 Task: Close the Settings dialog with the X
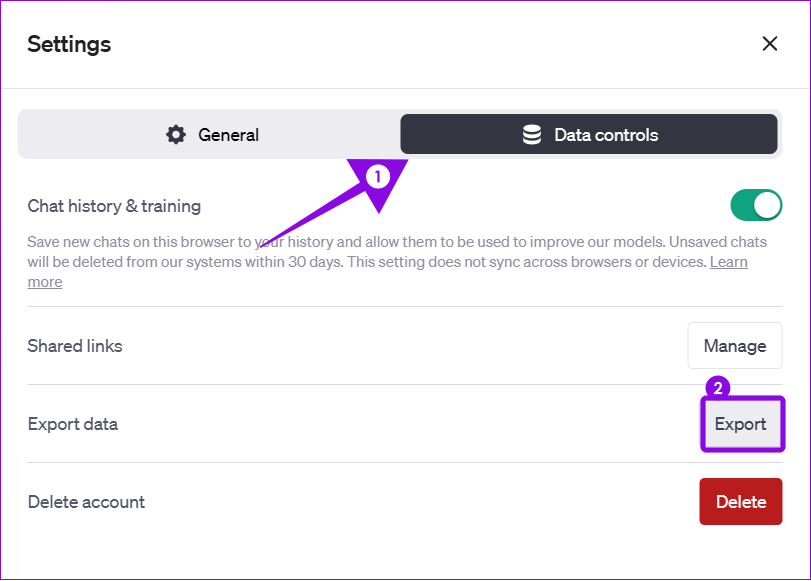[x=770, y=44]
